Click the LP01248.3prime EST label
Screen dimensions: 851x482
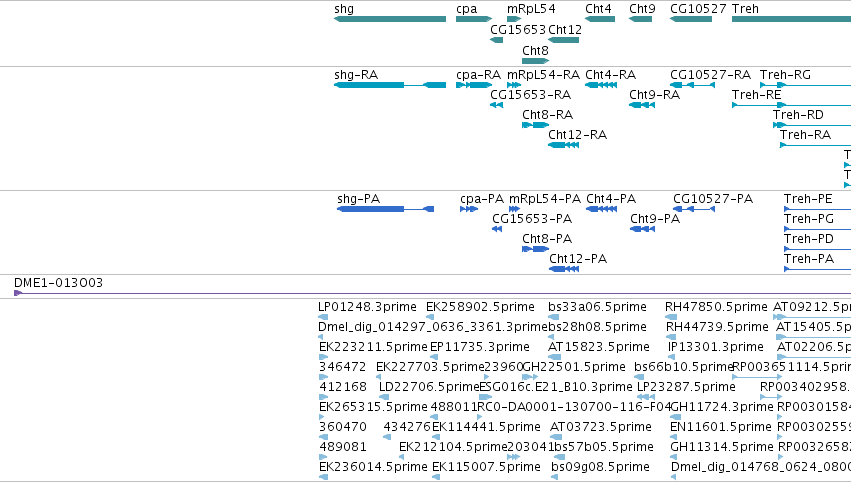tap(367, 307)
